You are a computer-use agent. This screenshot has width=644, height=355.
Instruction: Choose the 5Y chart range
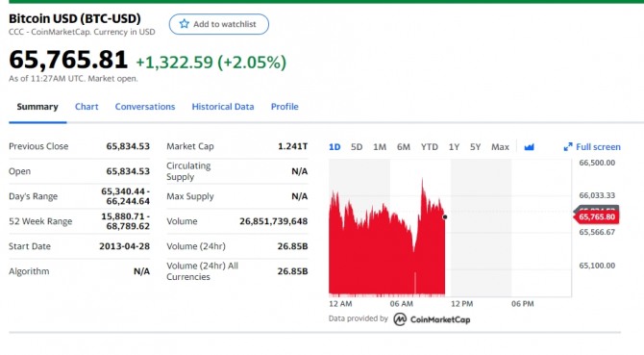pos(475,146)
